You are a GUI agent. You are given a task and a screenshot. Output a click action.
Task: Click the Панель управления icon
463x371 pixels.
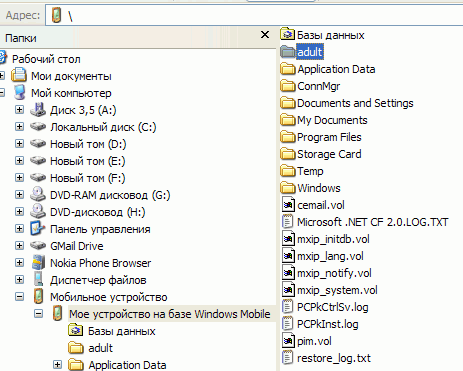[x=38, y=229]
